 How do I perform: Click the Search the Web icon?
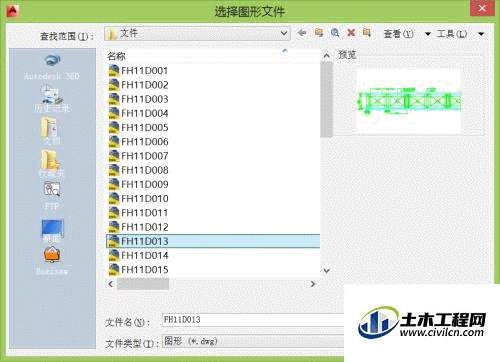pyautogui.click(x=335, y=33)
